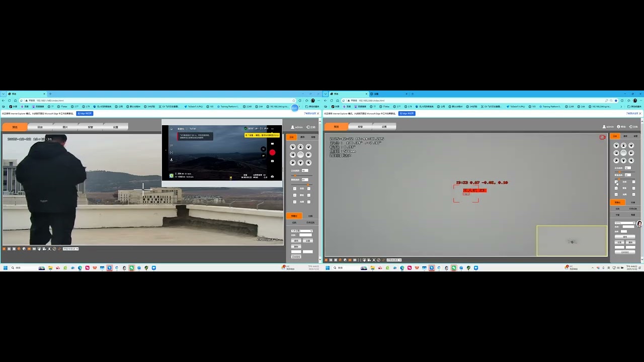Open preset dropdown in 192.168.2.64 panel

625,223
